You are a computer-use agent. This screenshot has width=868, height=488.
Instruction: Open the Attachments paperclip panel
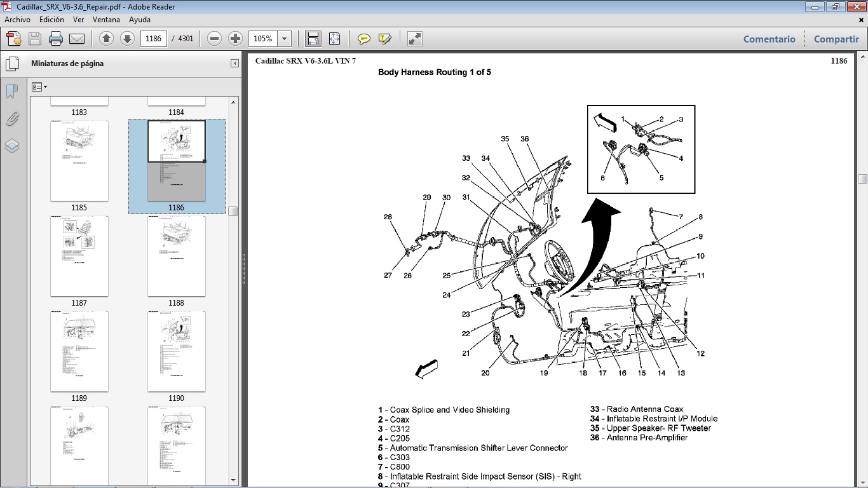coord(12,119)
